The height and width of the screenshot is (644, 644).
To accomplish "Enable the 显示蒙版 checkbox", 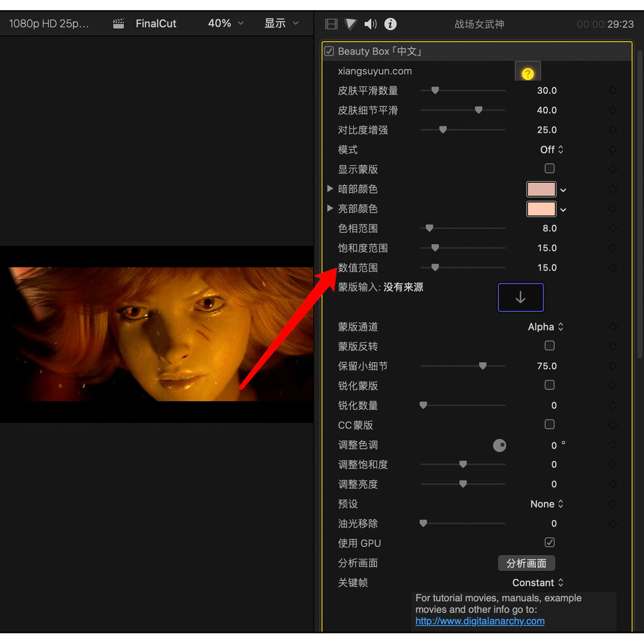I will coord(549,169).
